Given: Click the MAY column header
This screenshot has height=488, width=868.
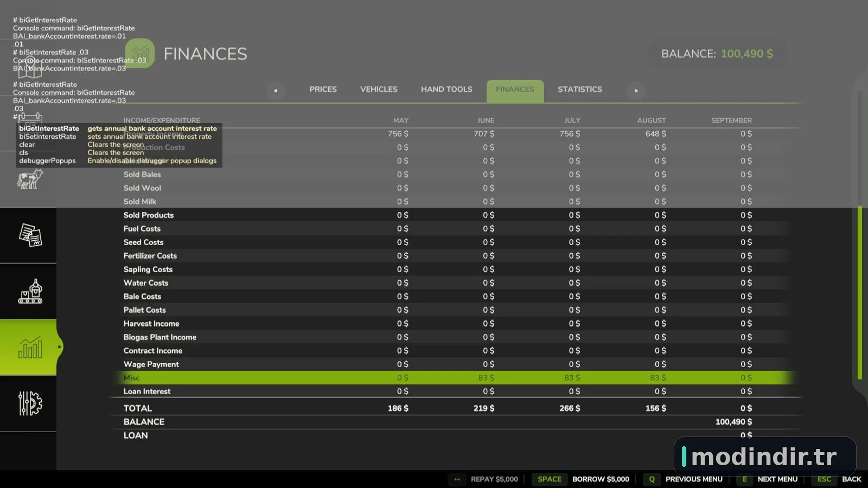Looking at the screenshot, I should 401,120.
